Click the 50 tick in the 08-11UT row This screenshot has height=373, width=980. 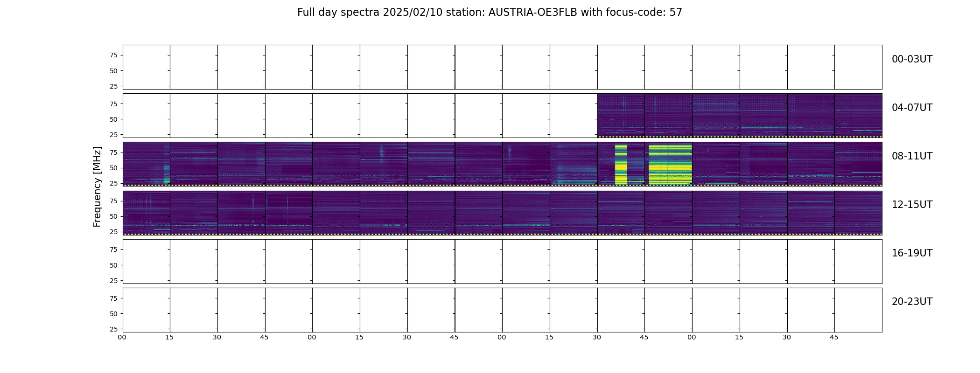113,168
